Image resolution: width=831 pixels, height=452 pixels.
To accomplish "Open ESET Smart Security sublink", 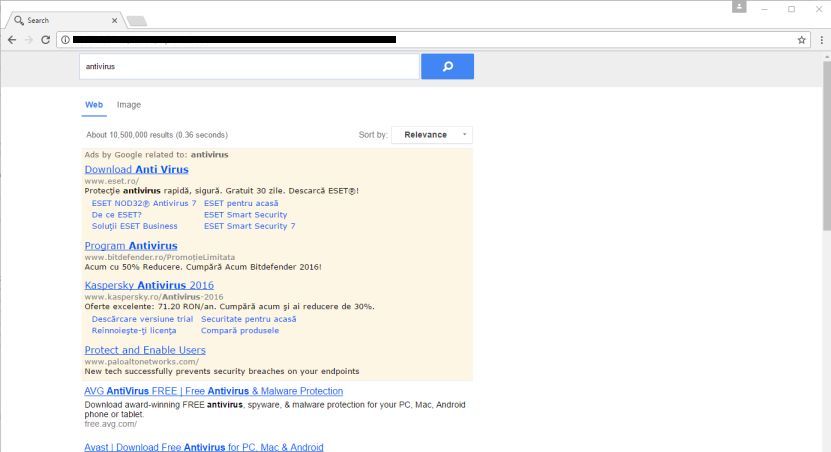I will click(x=245, y=215).
